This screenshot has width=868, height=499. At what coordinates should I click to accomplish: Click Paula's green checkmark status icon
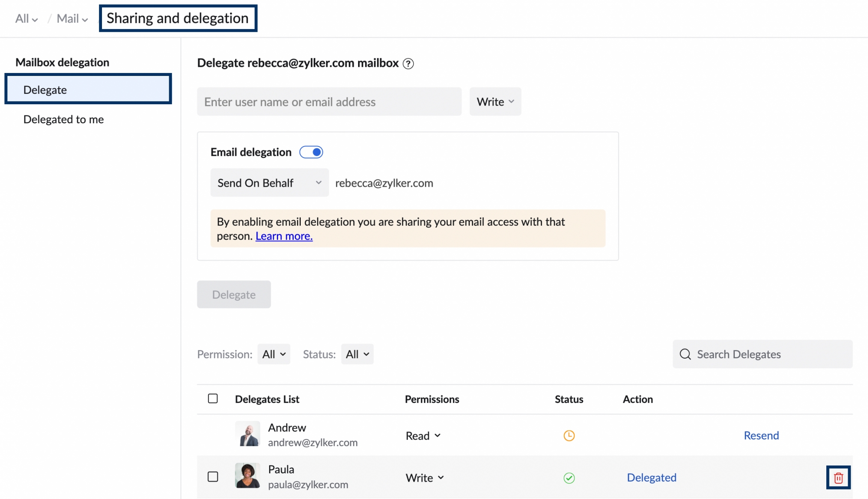569,478
